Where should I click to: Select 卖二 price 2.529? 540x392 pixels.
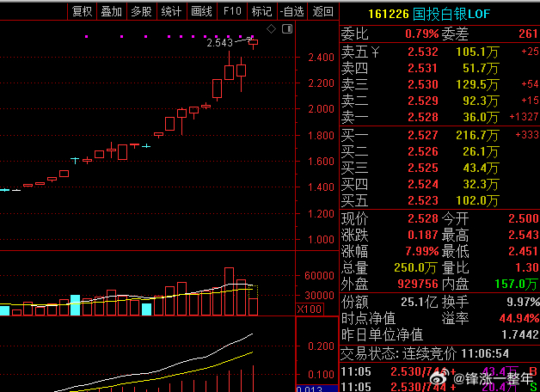(x=423, y=101)
